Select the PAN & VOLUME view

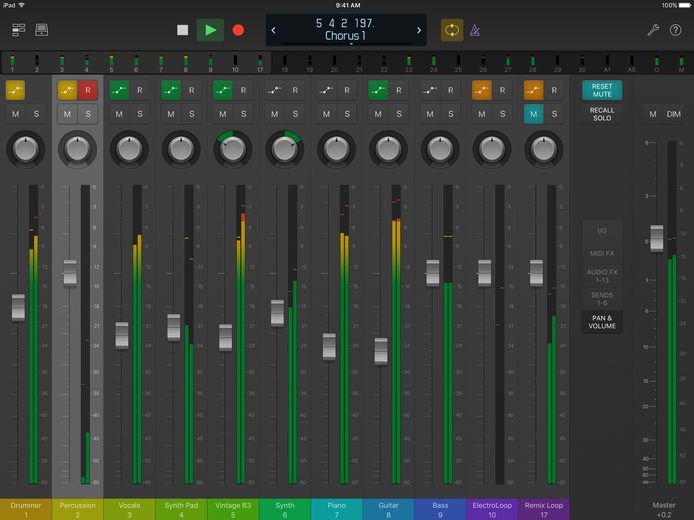click(602, 322)
